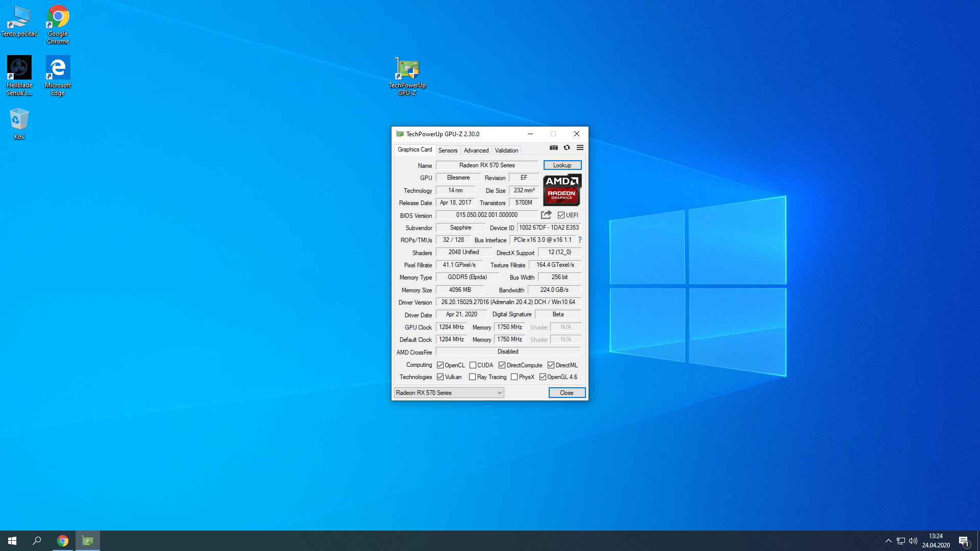Click the Lookup button
980x551 pixels.
562,165
